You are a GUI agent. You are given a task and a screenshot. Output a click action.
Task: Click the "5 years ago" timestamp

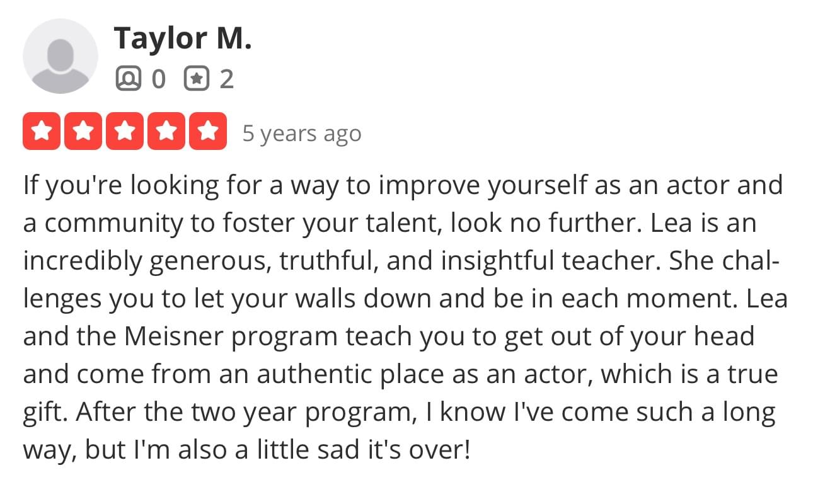(302, 134)
